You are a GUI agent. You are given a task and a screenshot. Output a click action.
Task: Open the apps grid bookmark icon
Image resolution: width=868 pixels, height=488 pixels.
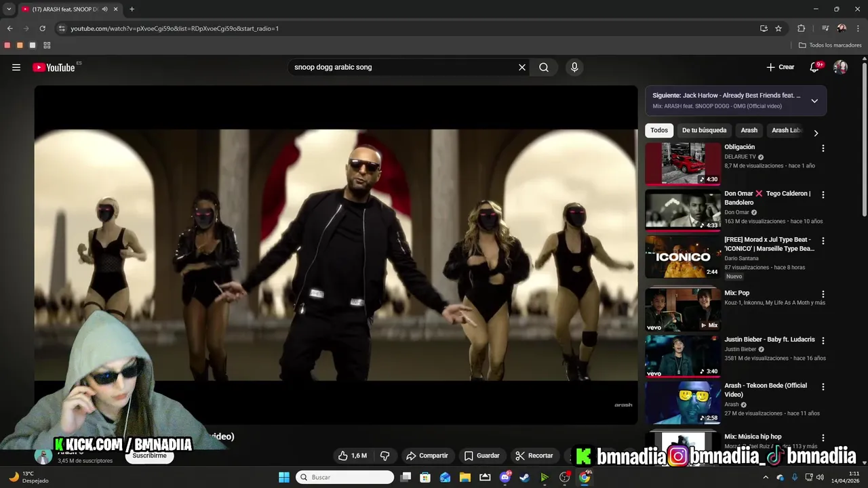(47, 45)
